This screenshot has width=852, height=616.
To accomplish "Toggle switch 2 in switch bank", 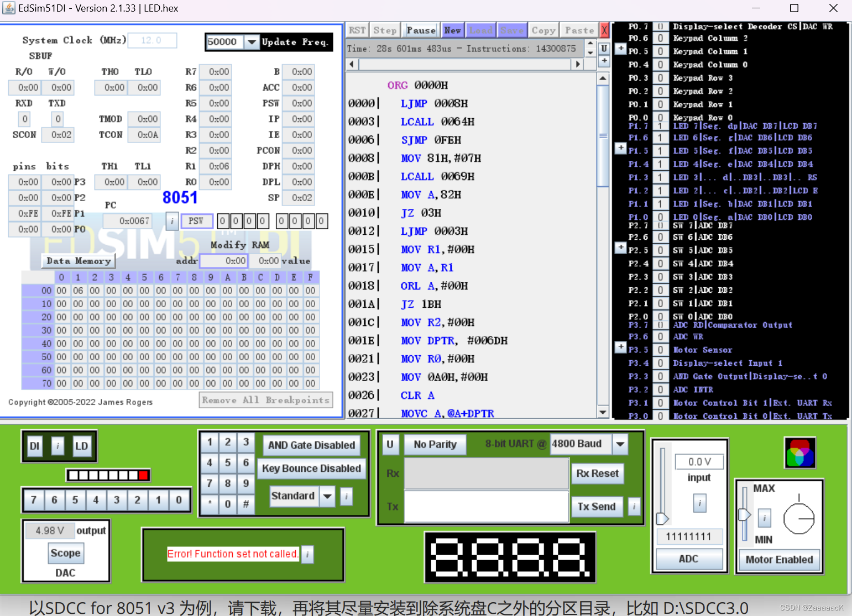I will click(137, 500).
